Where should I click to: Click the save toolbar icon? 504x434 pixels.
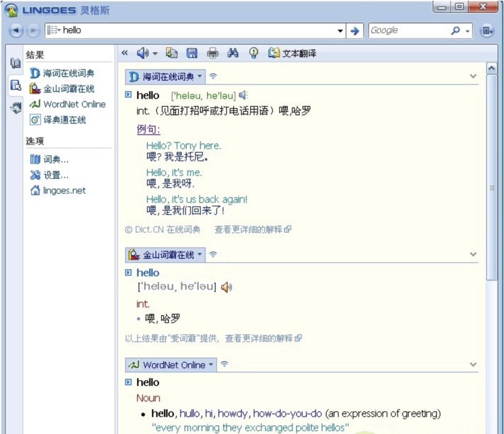pyautogui.click(x=192, y=53)
